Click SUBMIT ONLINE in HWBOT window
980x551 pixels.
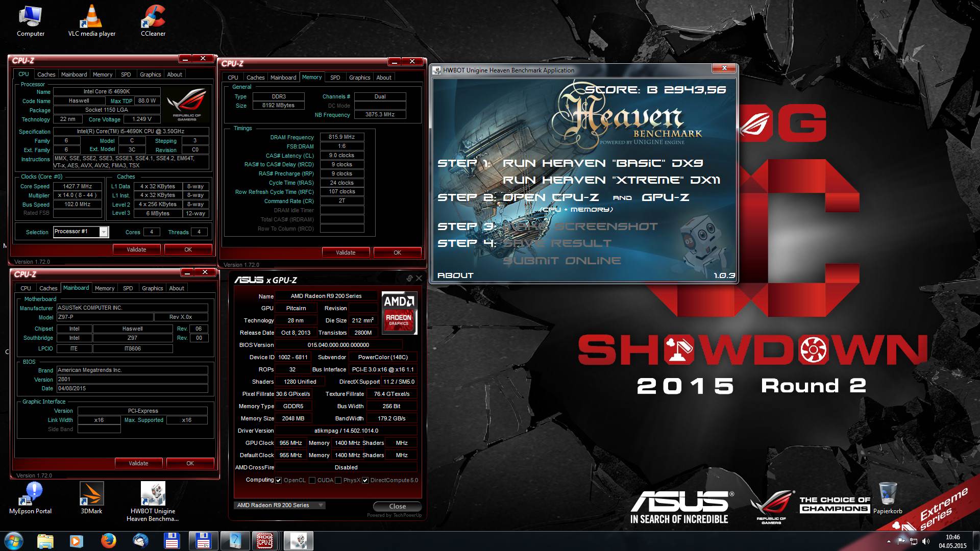(562, 261)
